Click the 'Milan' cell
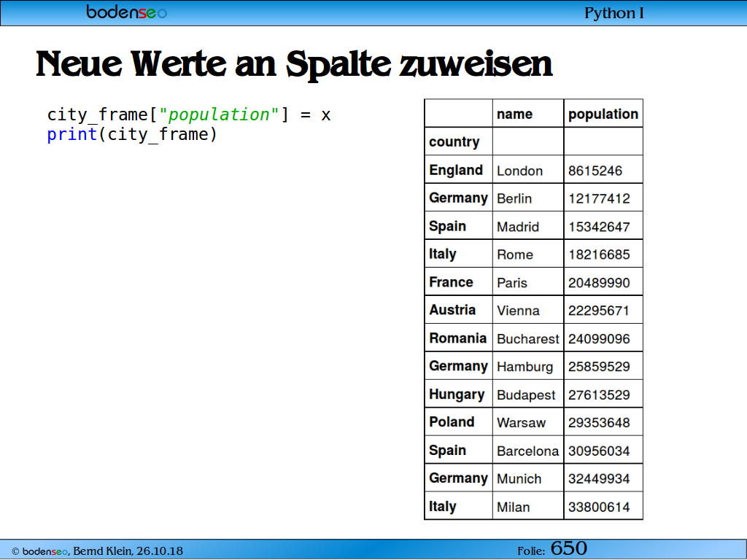 [x=513, y=507]
